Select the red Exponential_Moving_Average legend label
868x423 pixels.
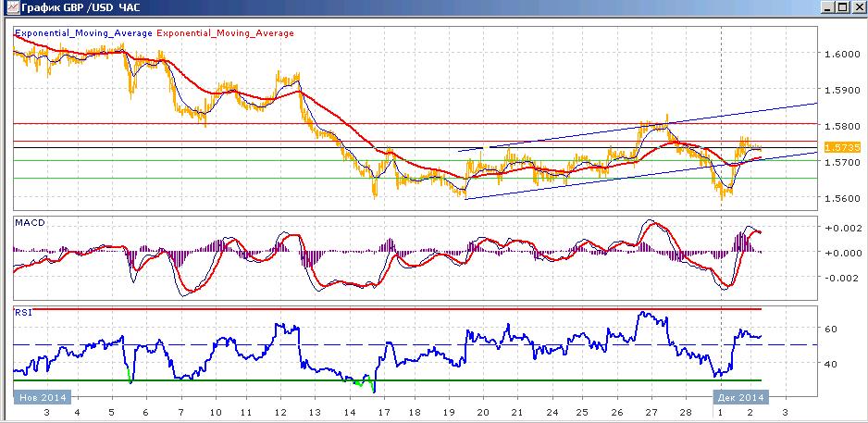[225, 33]
